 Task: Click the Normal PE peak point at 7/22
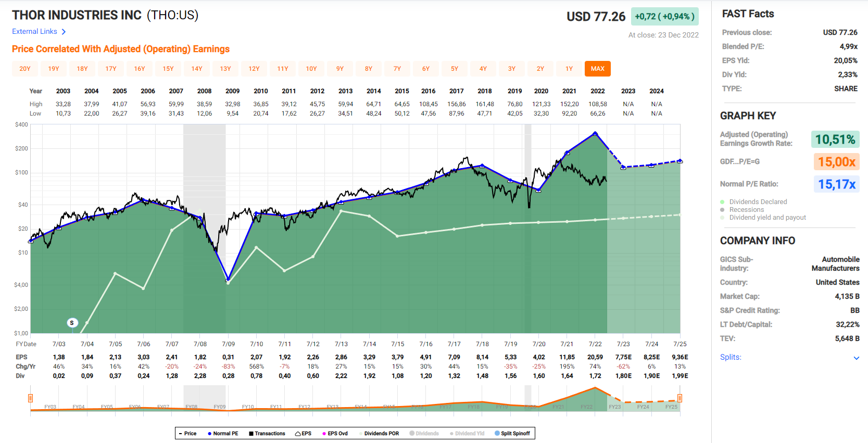pyautogui.click(x=595, y=134)
